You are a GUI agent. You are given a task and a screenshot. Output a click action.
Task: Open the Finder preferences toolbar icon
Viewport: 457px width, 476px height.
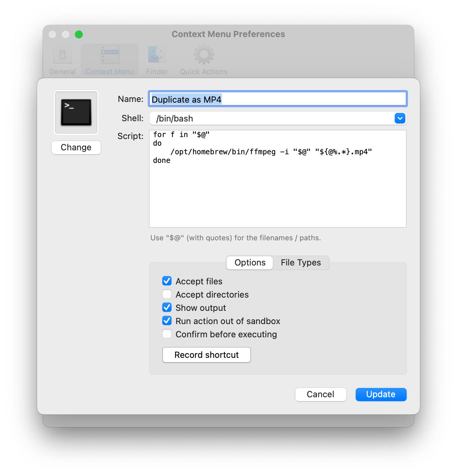pos(157,55)
